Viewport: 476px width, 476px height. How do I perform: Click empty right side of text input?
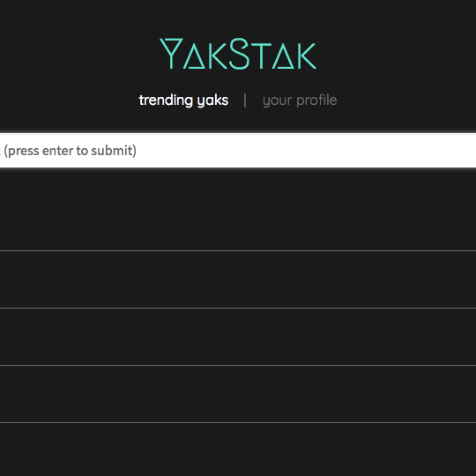(x=334, y=150)
